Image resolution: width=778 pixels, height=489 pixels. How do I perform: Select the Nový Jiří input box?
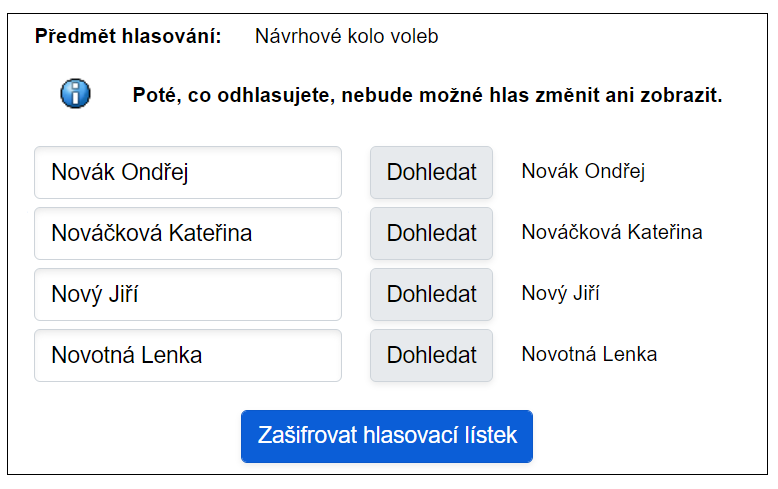(188, 295)
